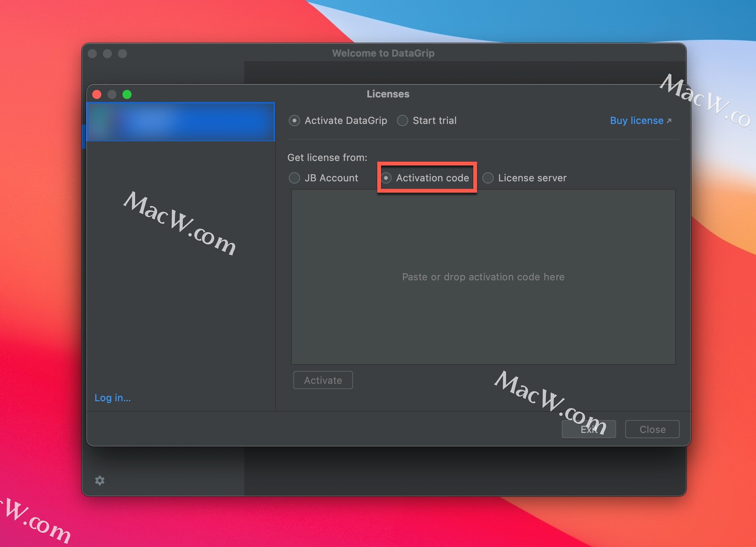Screen dimensions: 756x547
Task: Click the Activate button
Action: [322, 380]
